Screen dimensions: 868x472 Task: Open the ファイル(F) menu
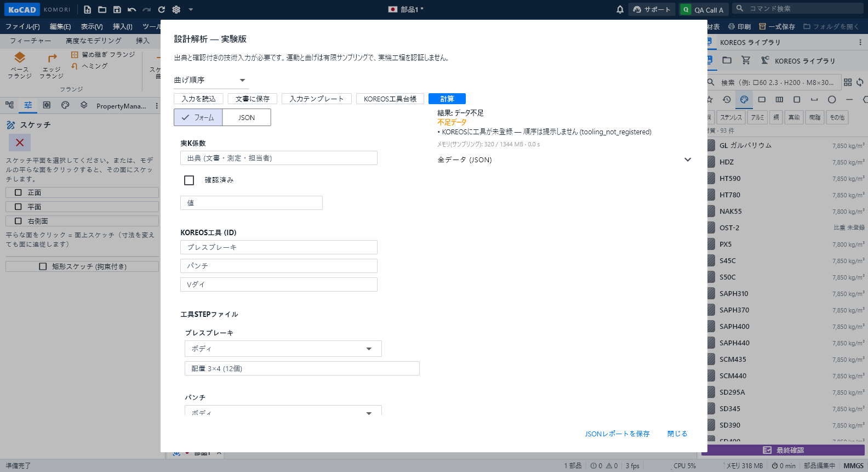point(22,26)
